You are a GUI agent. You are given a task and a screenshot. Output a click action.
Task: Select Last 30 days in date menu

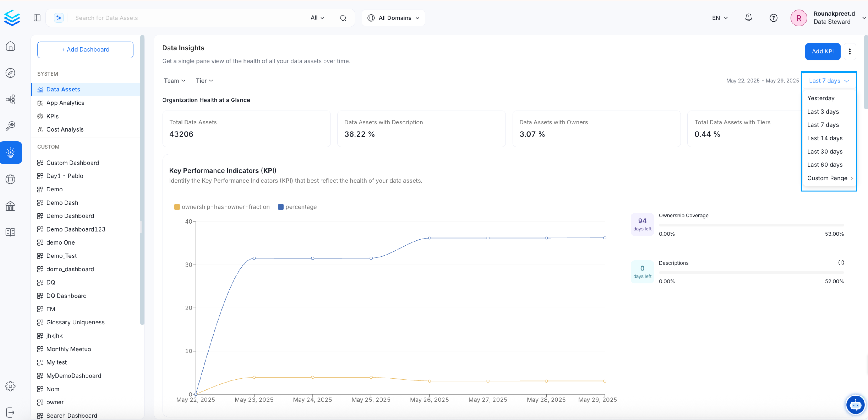825,151
